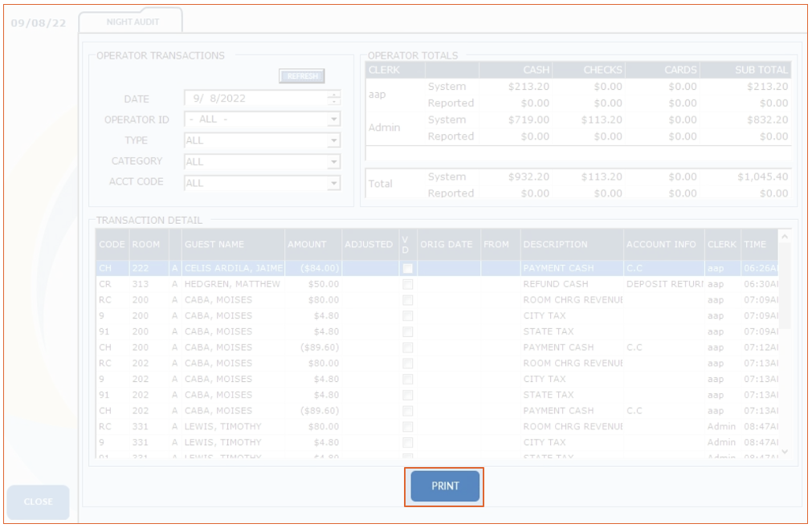The image size is (812, 528).
Task: Click the DATE field stepper arrows
Action: click(x=334, y=99)
